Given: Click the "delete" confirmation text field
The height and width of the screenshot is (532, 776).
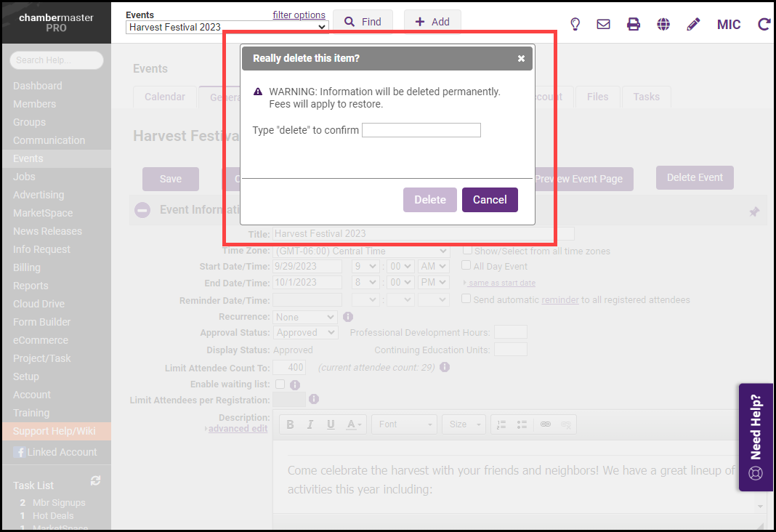Looking at the screenshot, I should pos(421,130).
